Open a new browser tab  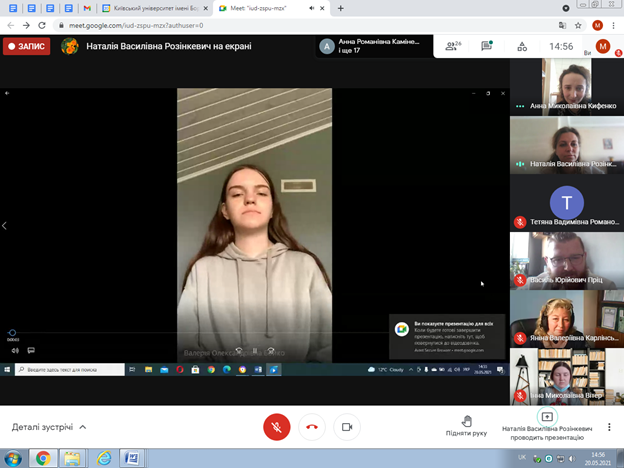pyautogui.click(x=341, y=8)
